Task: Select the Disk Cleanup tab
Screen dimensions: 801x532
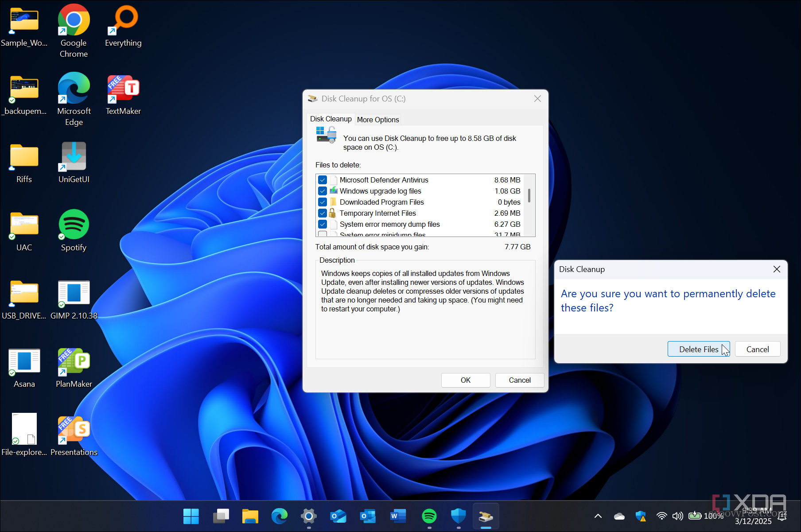Action: pos(331,119)
